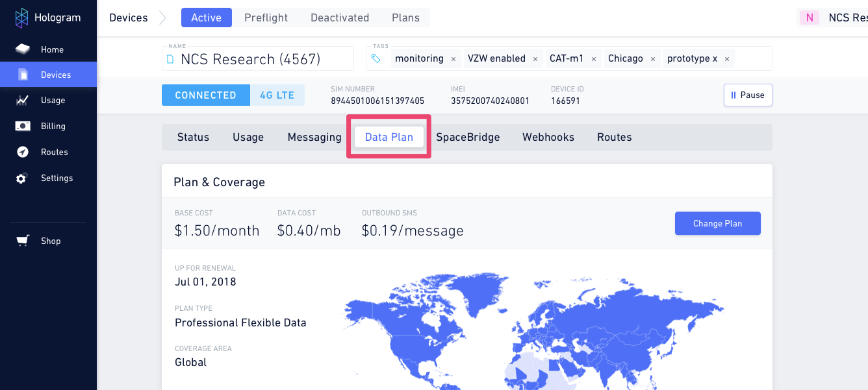Click the renewal date Jul 01, 2018
This screenshot has height=390, width=868.
click(x=205, y=282)
